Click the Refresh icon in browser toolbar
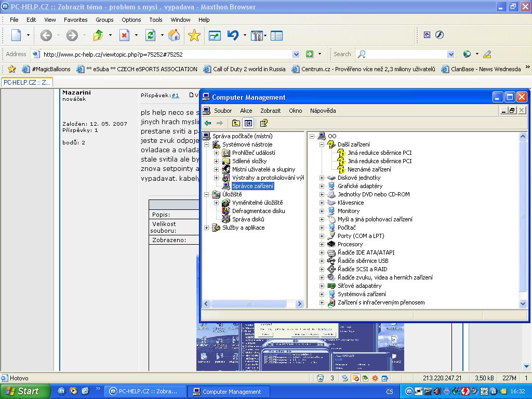This screenshot has height=399, width=532. 150,35
